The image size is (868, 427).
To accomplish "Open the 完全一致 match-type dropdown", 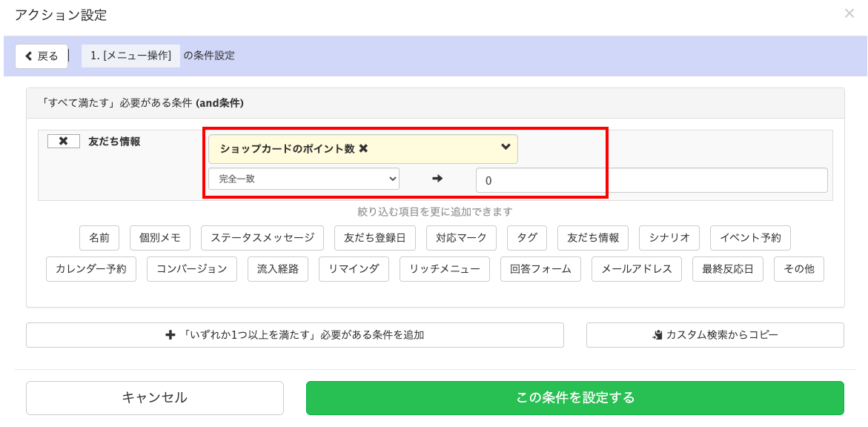I will tap(303, 178).
